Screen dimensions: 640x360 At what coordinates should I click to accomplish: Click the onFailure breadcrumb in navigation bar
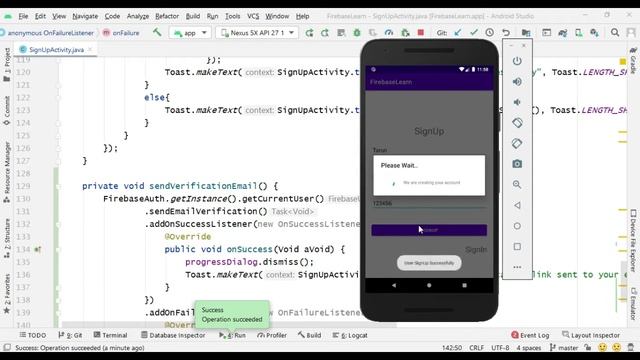121,33
